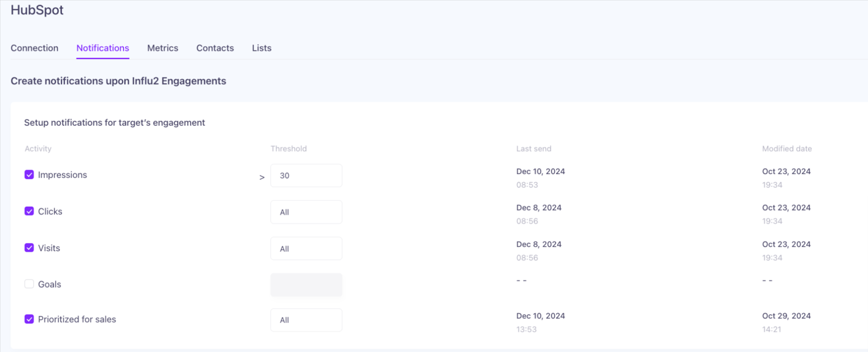Uncheck the Impressions checkbox

pos(29,174)
